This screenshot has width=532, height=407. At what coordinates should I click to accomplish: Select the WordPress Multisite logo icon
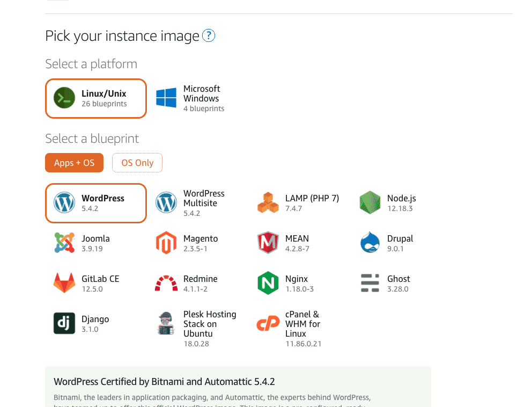tap(166, 203)
